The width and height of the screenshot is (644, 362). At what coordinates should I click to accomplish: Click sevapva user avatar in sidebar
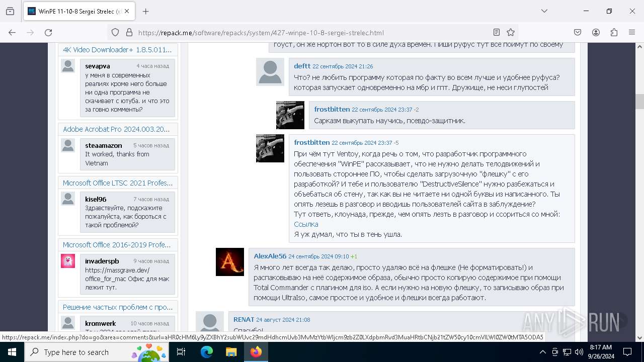[68, 66]
